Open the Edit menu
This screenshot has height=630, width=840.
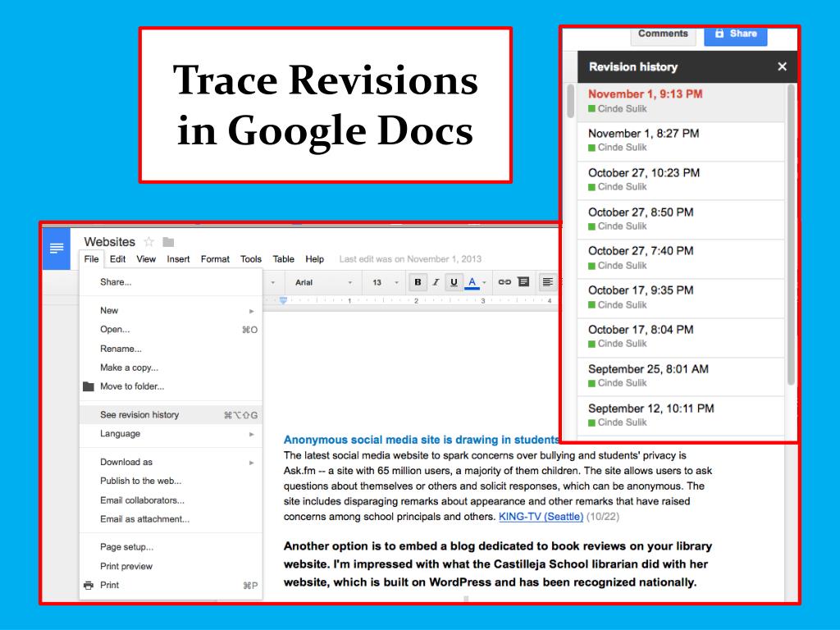tap(117, 258)
